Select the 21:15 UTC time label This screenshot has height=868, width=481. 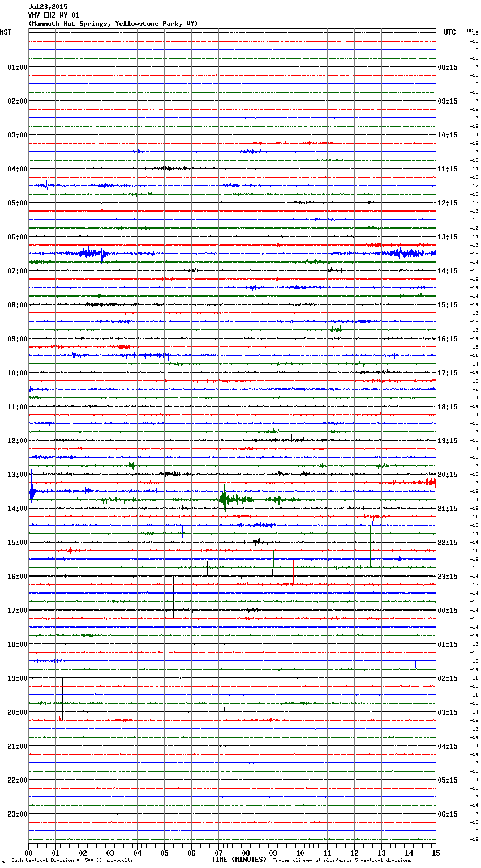pos(448,509)
